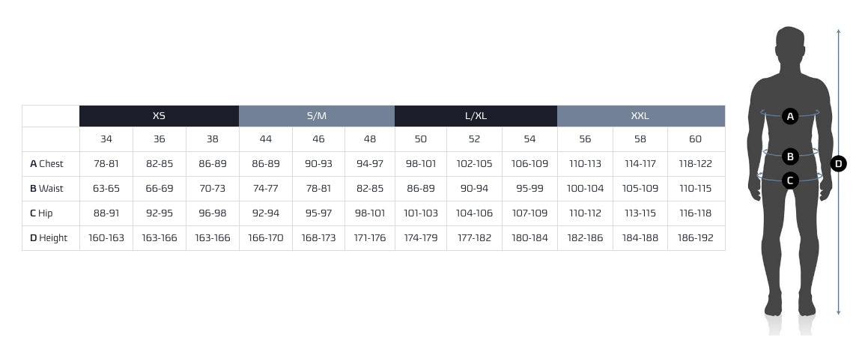Click the B waist marker on figure
The width and height of the screenshot is (868, 349).
[x=790, y=157]
